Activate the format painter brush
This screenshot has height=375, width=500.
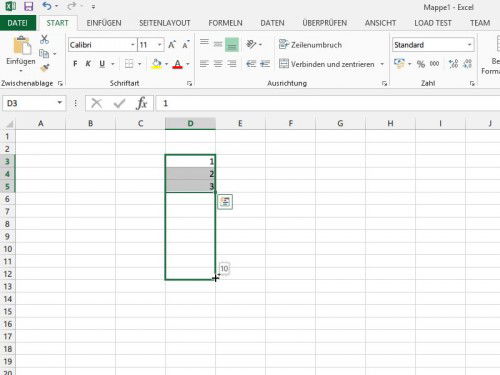44,68
